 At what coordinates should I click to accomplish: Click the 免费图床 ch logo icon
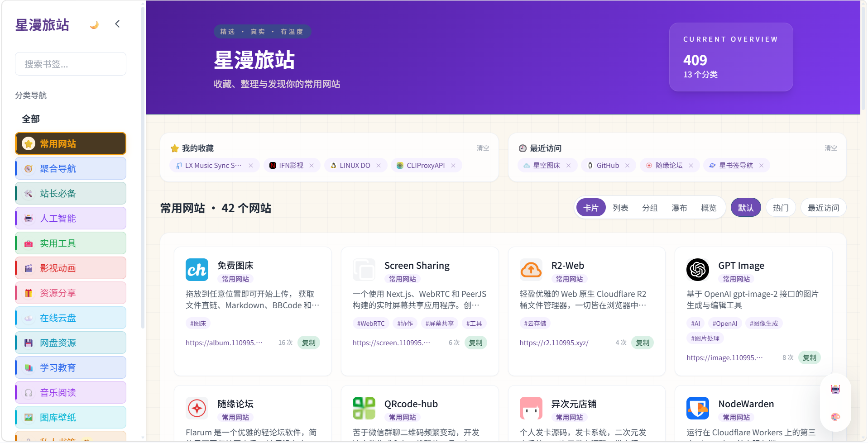point(197,270)
